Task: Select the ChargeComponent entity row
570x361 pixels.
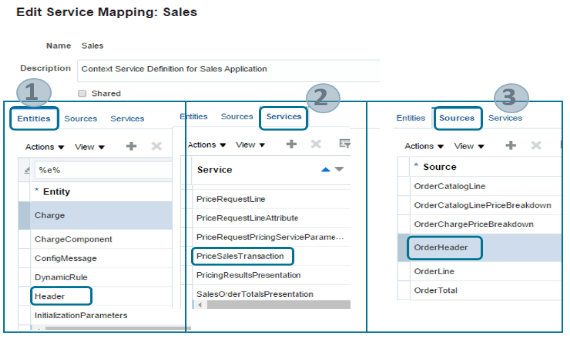Action: click(x=101, y=239)
